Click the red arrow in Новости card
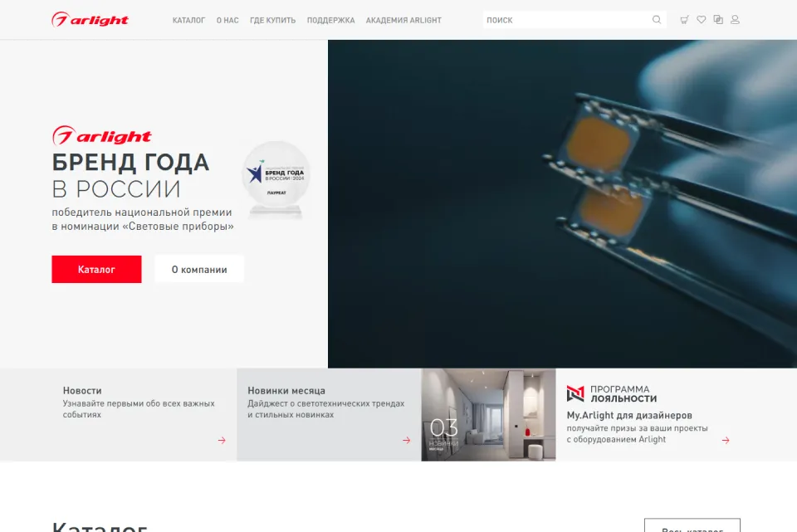This screenshot has height=532, width=797. [x=222, y=440]
